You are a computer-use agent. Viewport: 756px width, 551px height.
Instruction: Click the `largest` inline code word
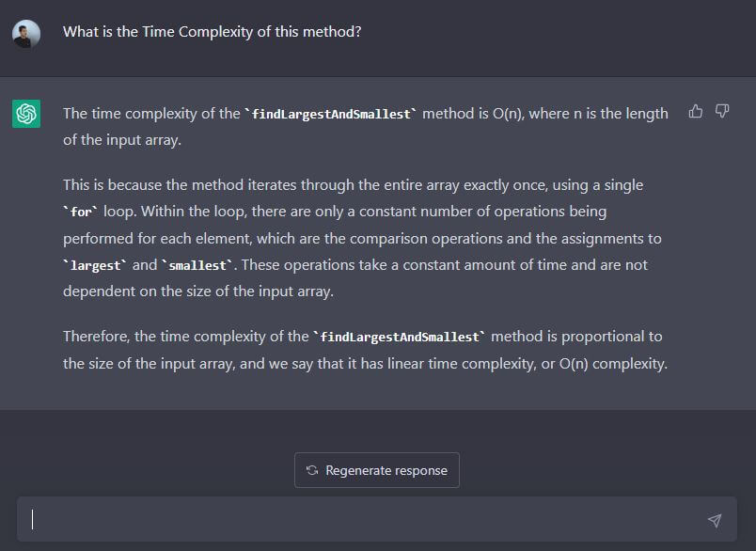pos(95,265)
